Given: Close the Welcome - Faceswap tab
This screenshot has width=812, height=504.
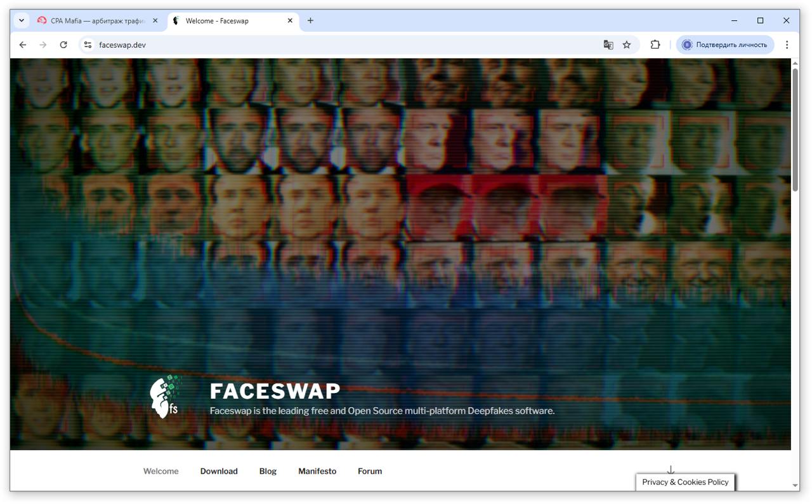Looking at the screenshot, I should (x=290, y=21).
